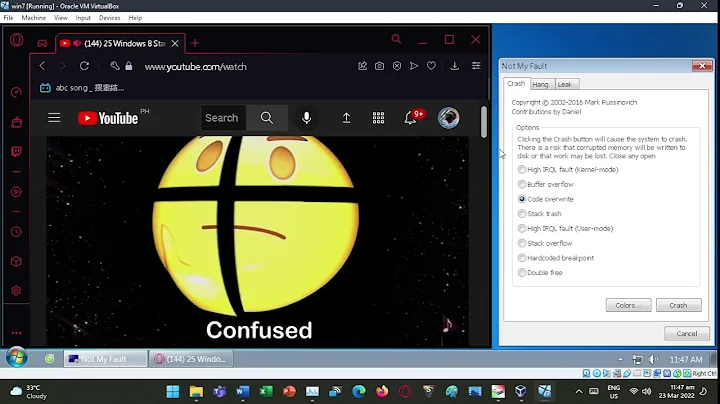Click the YouTube page scrollbar thumb

click(x=484, y=122)
